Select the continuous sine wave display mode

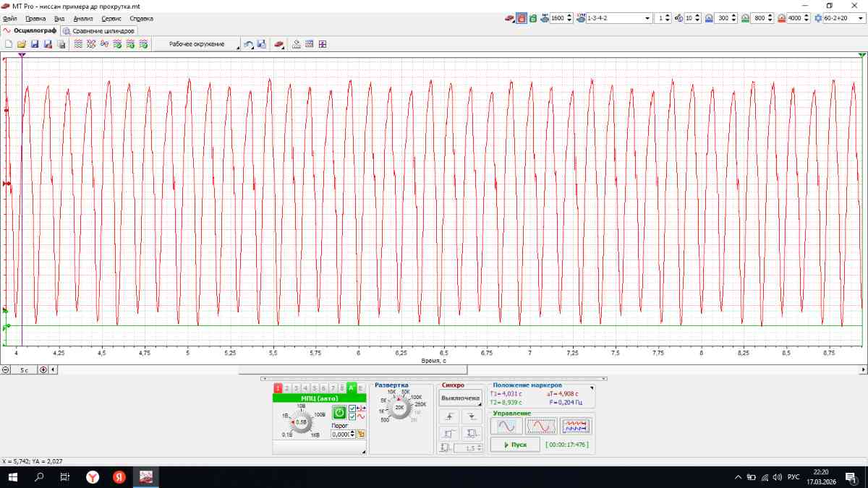[506, 426]
